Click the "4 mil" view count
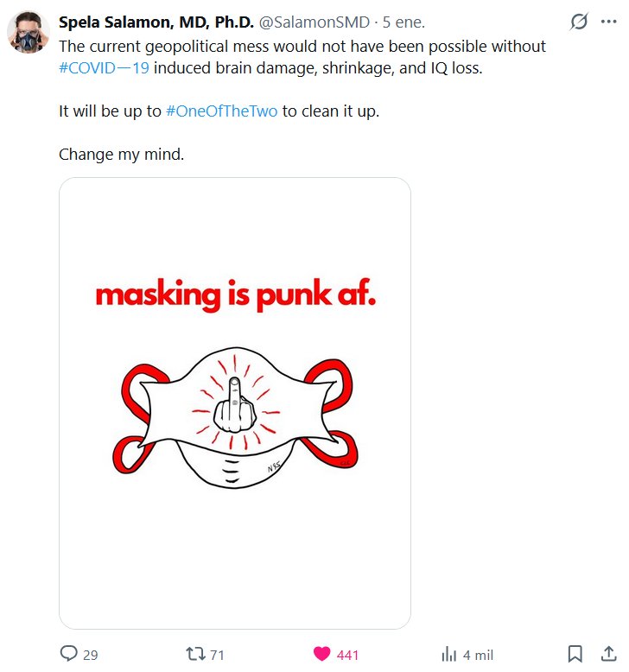 478,655
